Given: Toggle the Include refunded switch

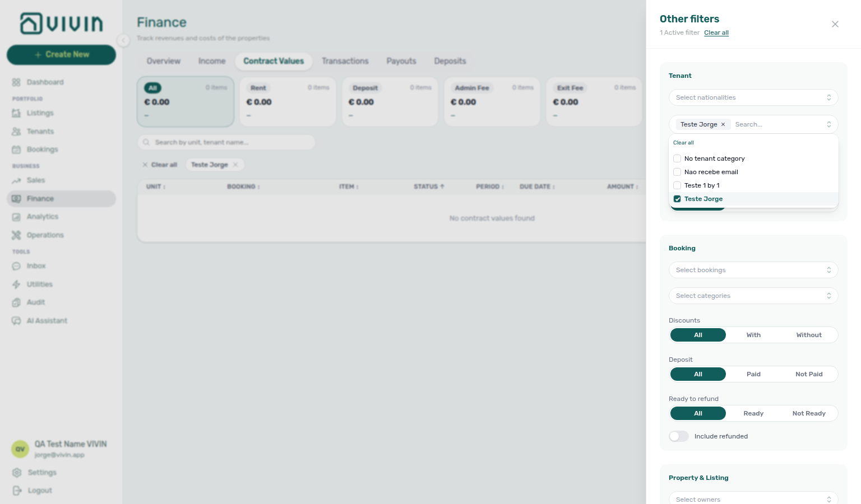Looking at the screenshot, I should 679,436.
